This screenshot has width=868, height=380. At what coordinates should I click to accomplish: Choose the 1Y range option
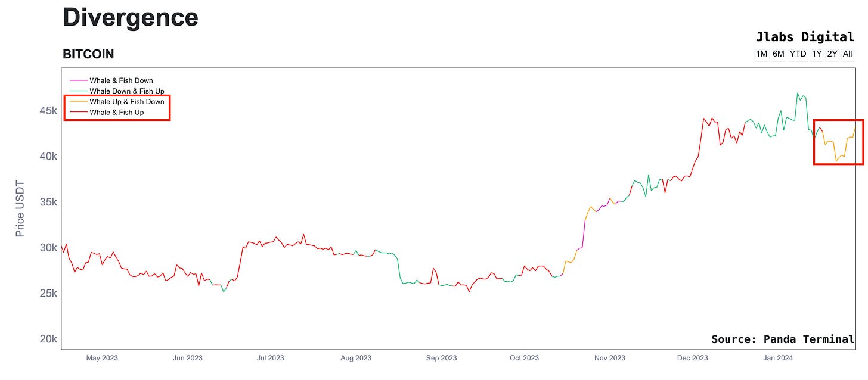[x=817, y=54]
